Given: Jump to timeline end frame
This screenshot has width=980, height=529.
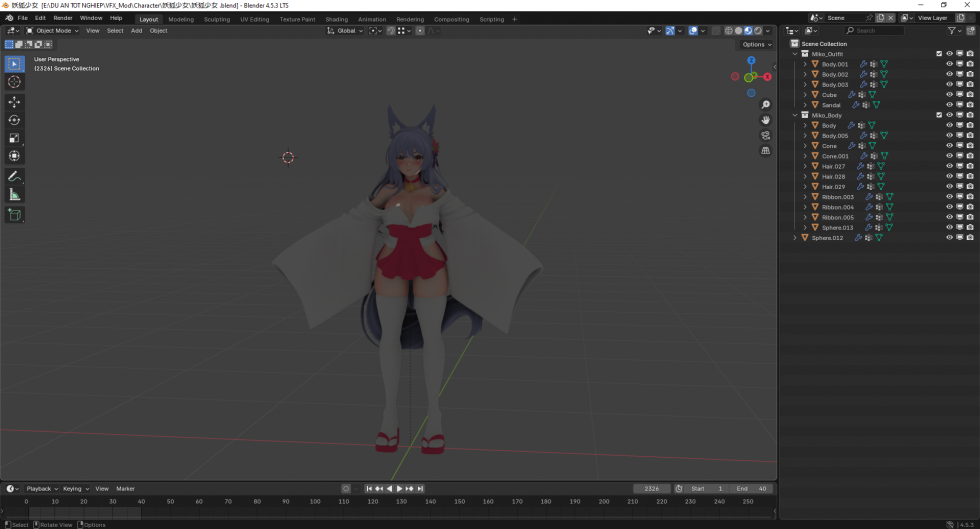Looking at the screenshot, I should tap(420, 488).
